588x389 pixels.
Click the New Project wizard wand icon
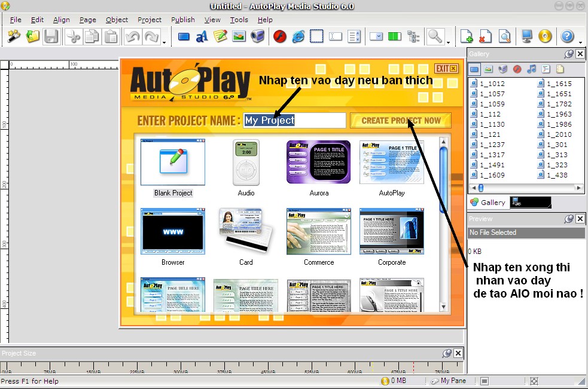(14, 36)
